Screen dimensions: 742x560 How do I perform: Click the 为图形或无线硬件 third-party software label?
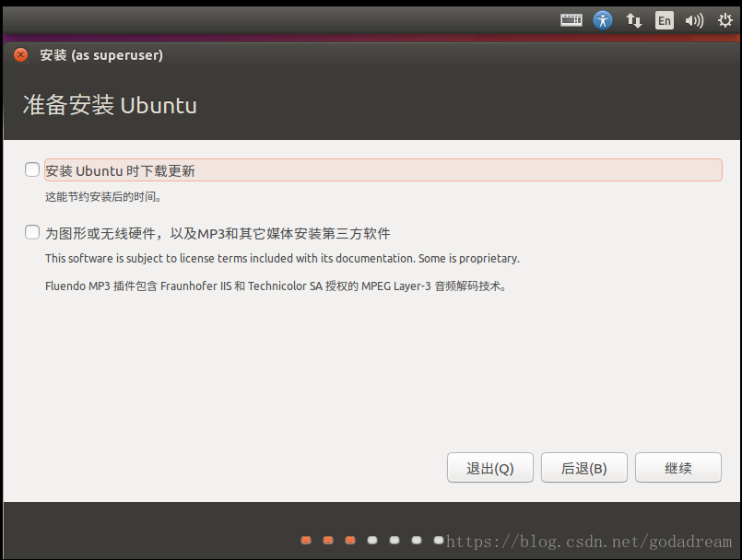pyautogui.click(x=218, y=233)
